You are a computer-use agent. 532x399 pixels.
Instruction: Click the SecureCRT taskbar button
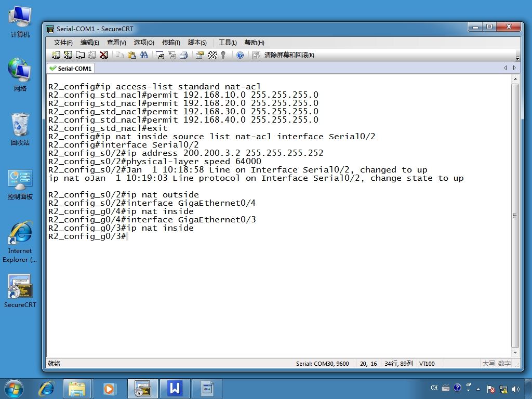(x=143, y=389)
